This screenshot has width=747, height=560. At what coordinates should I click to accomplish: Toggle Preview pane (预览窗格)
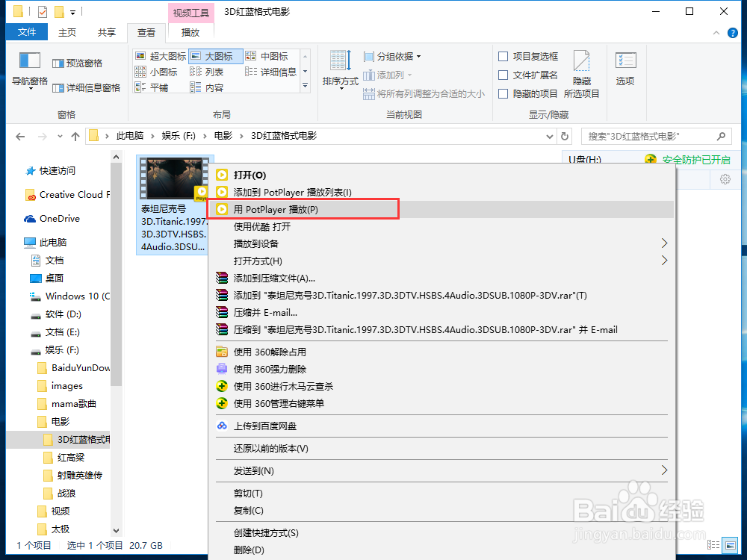point(77,63)
